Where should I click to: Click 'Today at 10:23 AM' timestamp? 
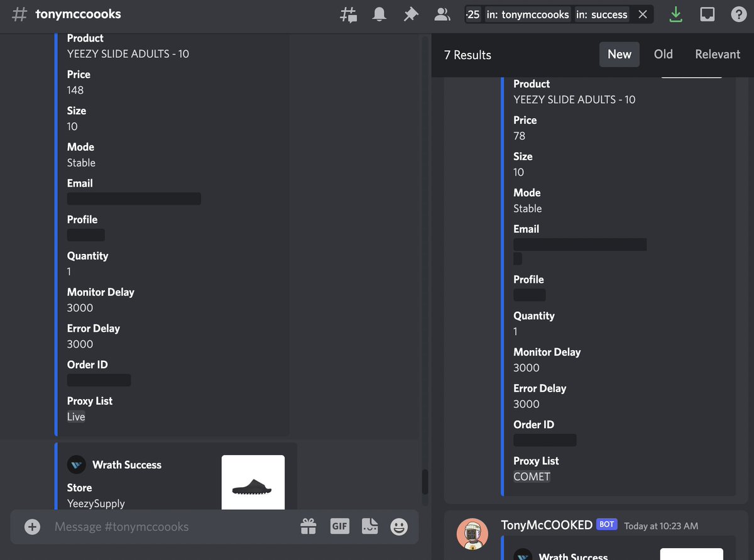(x=661, y=525)
